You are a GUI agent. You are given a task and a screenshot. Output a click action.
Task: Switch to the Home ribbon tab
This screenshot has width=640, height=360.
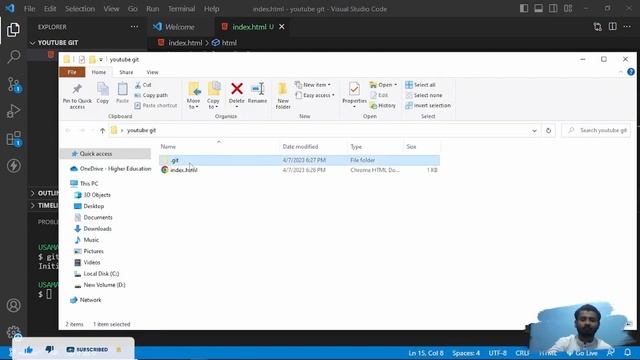(x=99, y=72)
